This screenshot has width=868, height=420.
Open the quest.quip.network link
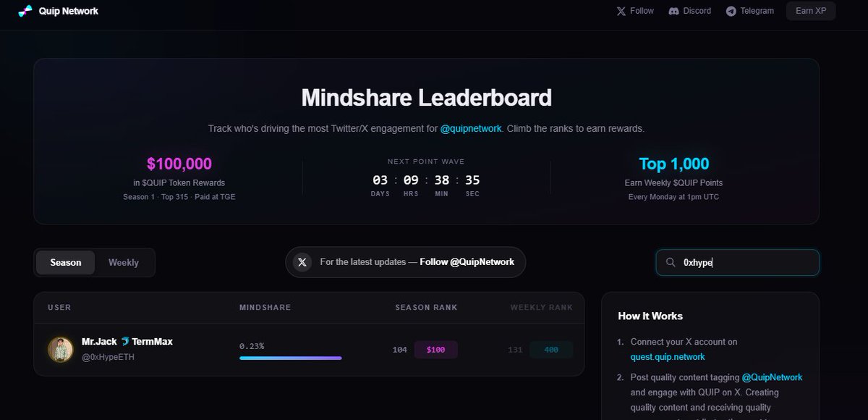[x=668, y=356]
